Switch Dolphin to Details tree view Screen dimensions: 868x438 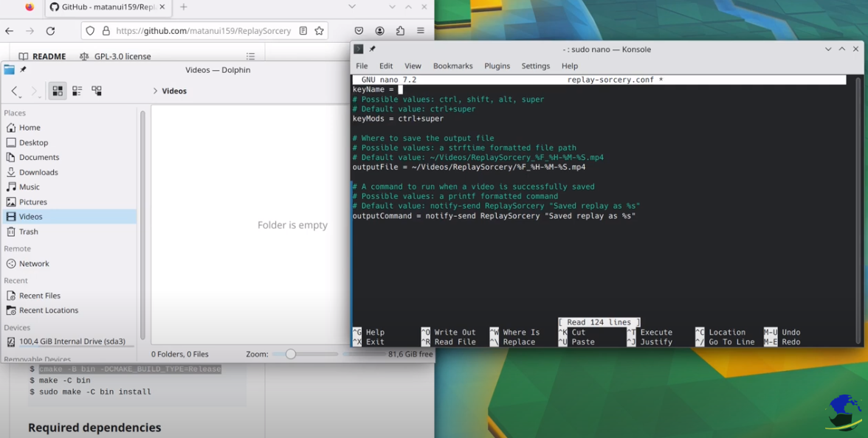tap(97, 91)
